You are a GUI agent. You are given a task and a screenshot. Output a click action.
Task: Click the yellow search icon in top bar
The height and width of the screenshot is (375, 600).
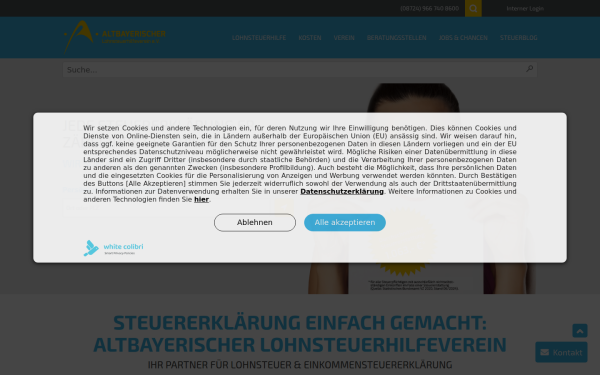473,8
